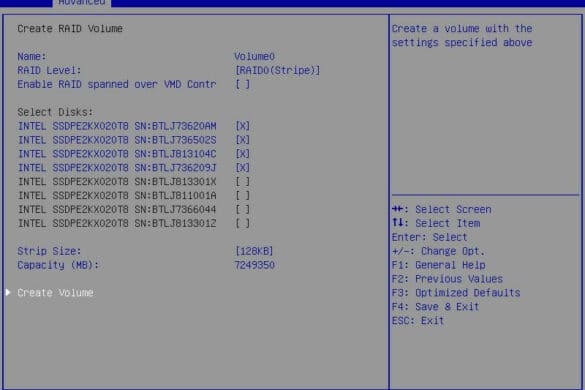
Task: Select disk row SN:BTLJ813301X
Action: click(x=117, y=182)
